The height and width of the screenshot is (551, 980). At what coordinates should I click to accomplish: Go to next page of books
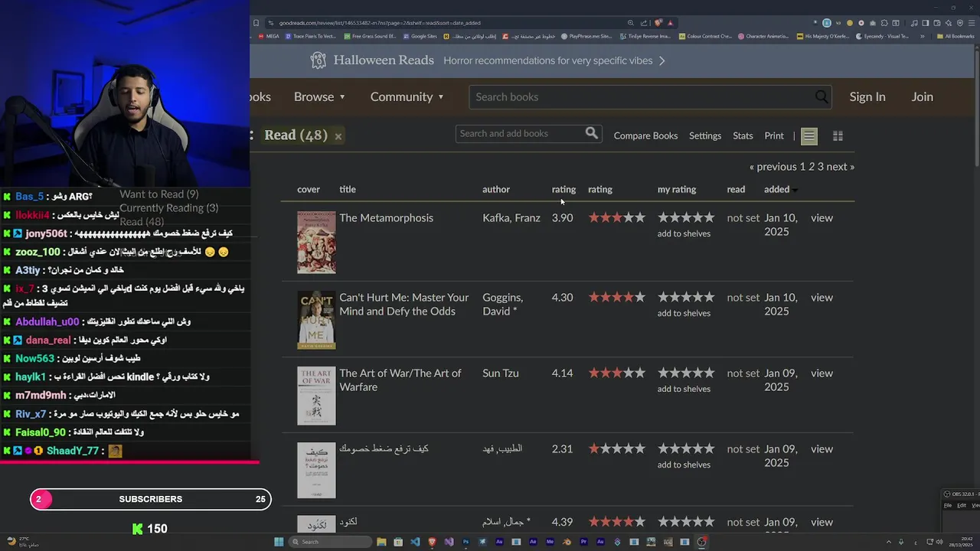[840, 166]
